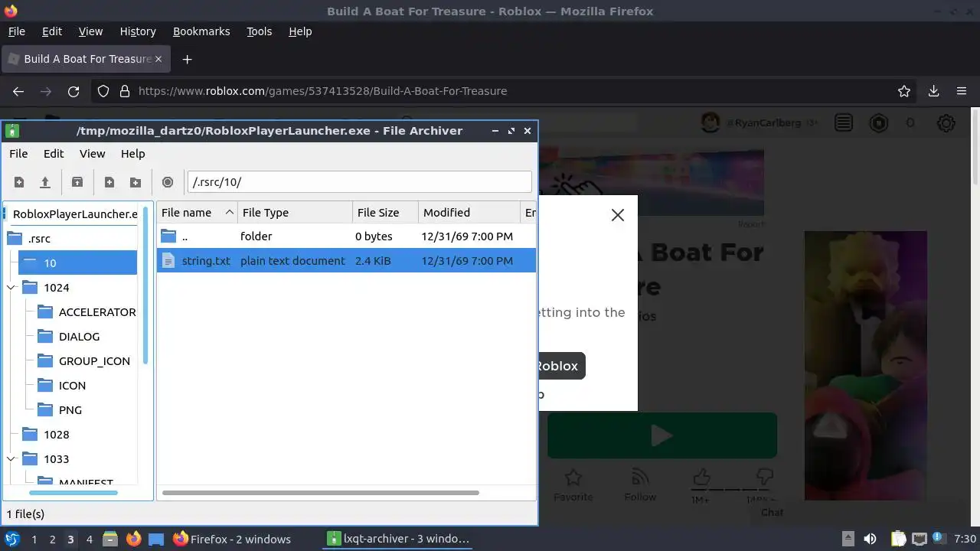The height and width of the screenshot is (551, 980).
Task: Click the Roblox settings gear icon
Action: coord(946,123)
